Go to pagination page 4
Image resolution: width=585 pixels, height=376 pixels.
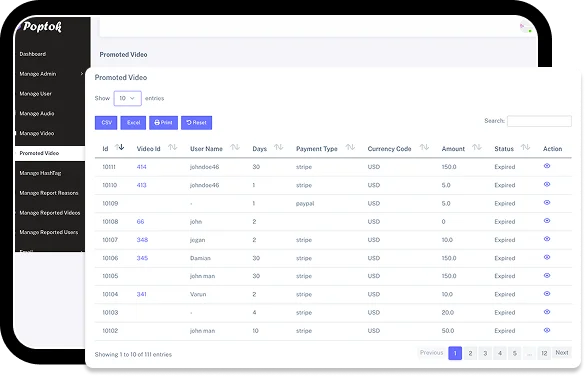[x=500, y=353]
